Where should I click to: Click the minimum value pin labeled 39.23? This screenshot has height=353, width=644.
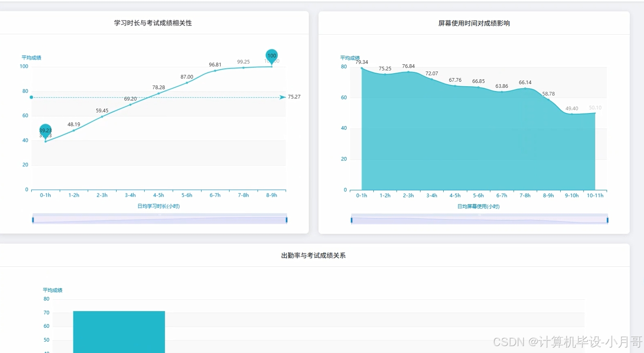point(46,131)
